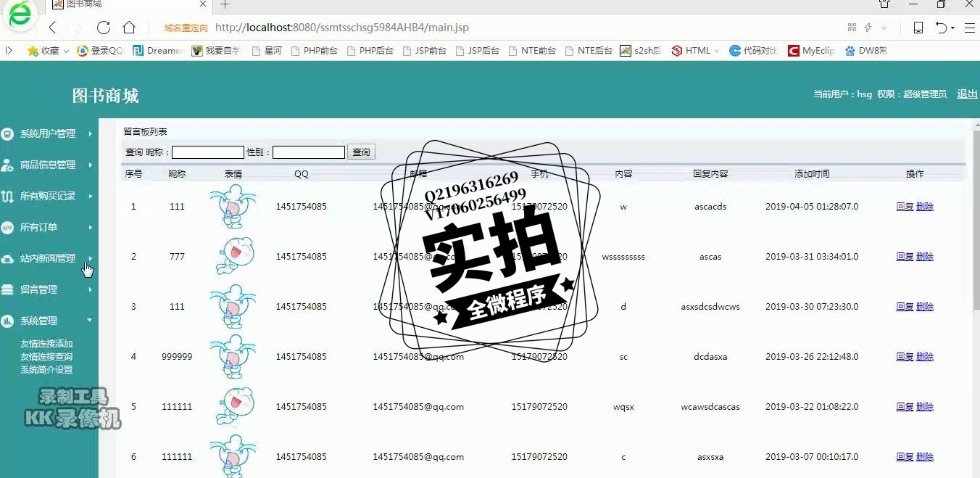Open the DW8 bookmark
The height and width of the screenshot is (478, 980).
click(x=865, y=51)
